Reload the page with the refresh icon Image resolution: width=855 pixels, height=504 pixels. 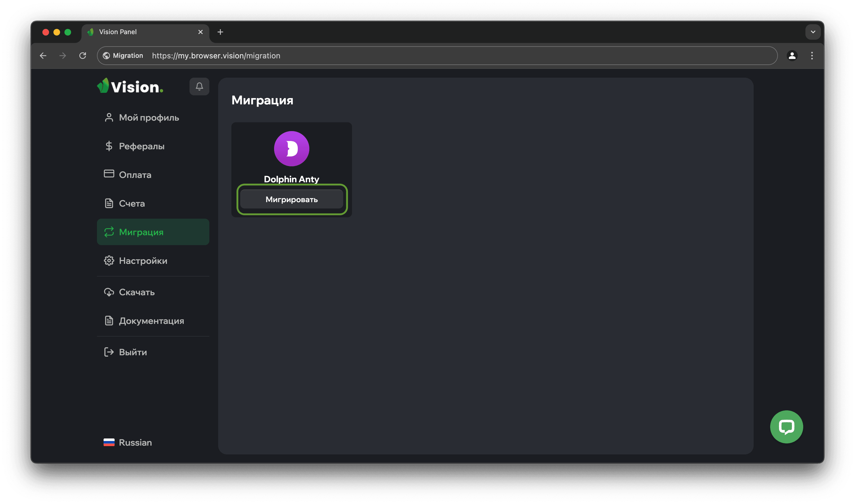pyautogui.click(x=83, y=56)
